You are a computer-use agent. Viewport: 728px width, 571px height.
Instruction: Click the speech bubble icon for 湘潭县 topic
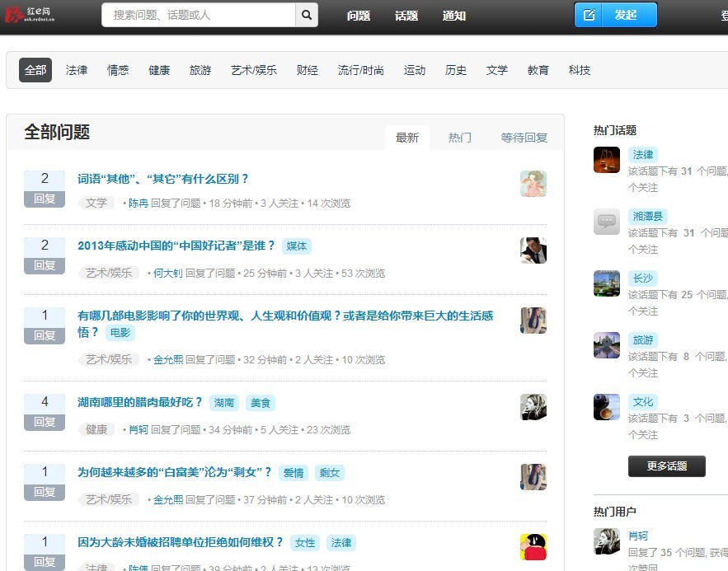tap(606, 222)
